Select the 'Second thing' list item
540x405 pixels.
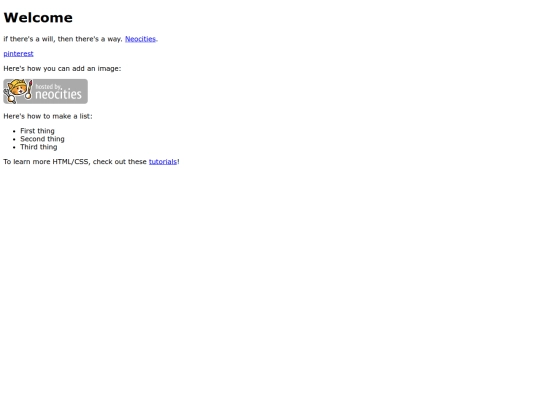coord(42,139)
